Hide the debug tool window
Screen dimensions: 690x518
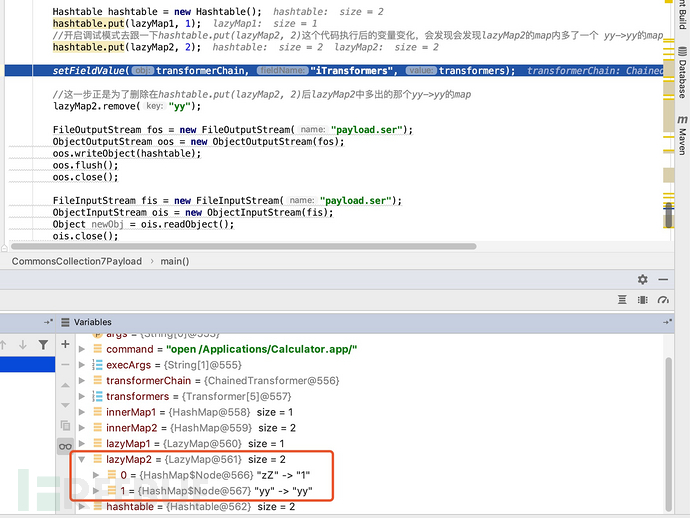coord(663,279)
